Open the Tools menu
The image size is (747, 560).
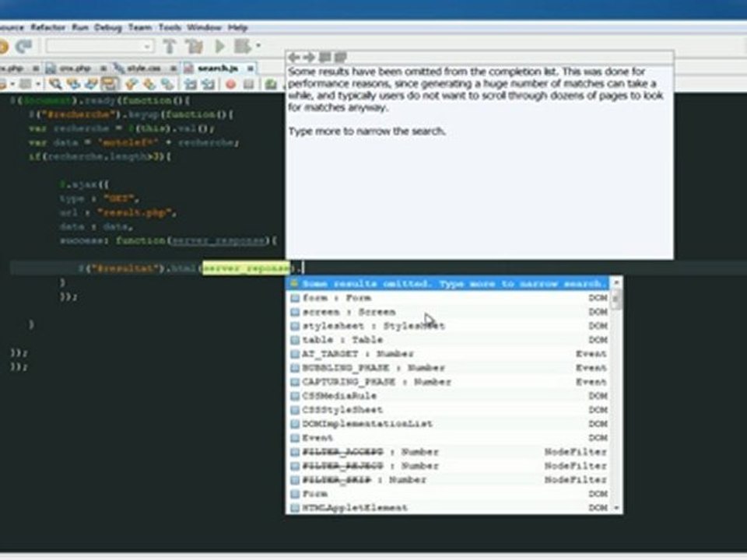click(x=170, y=28)
